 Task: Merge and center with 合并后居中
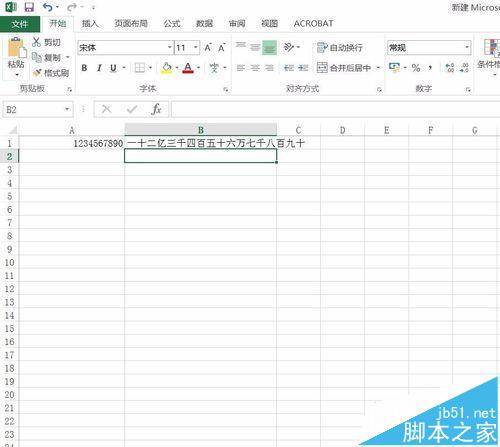[344, 68]
